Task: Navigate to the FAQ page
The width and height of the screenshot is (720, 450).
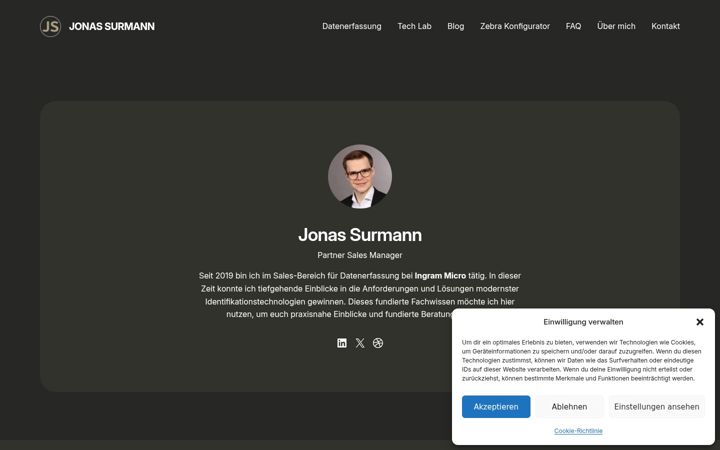Action: coord(573,26)
